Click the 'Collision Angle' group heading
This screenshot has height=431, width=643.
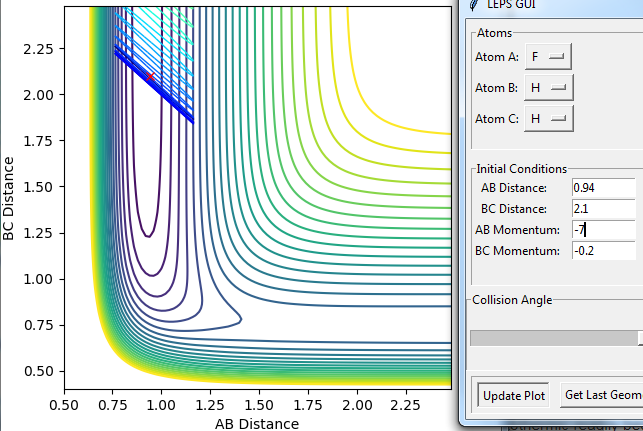click(512, 300)
